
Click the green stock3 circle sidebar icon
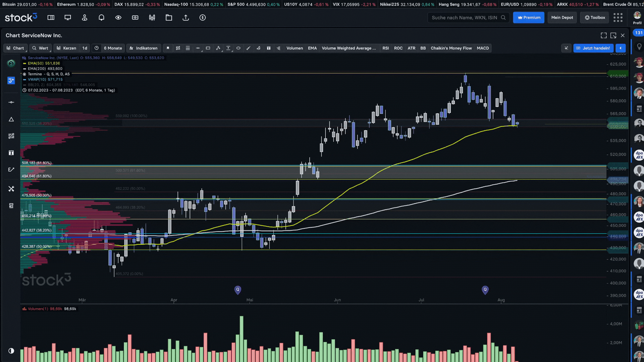pos(11,63)
